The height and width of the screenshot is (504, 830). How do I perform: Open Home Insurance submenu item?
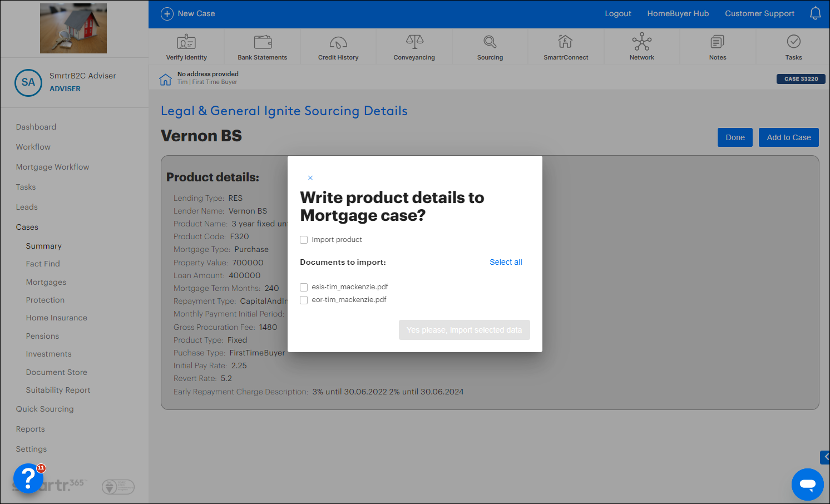click(57, 318)
